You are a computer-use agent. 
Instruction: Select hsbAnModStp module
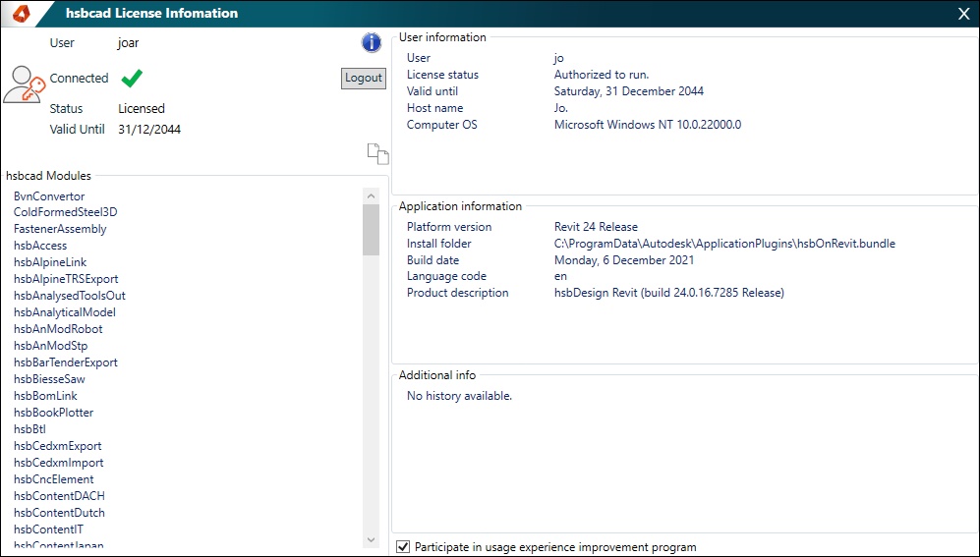click(x=51, y=346)
